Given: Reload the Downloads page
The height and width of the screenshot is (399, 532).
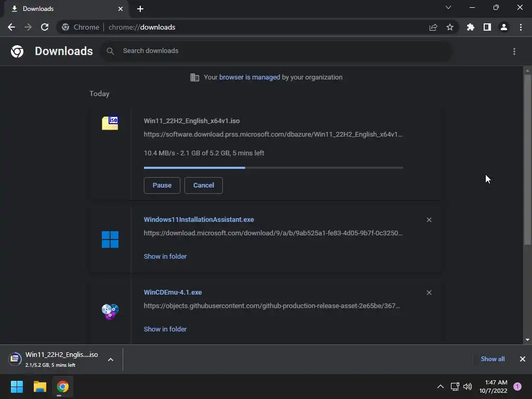Looking at the screenshot, I should pyautogui.click(x=45, y=27).
